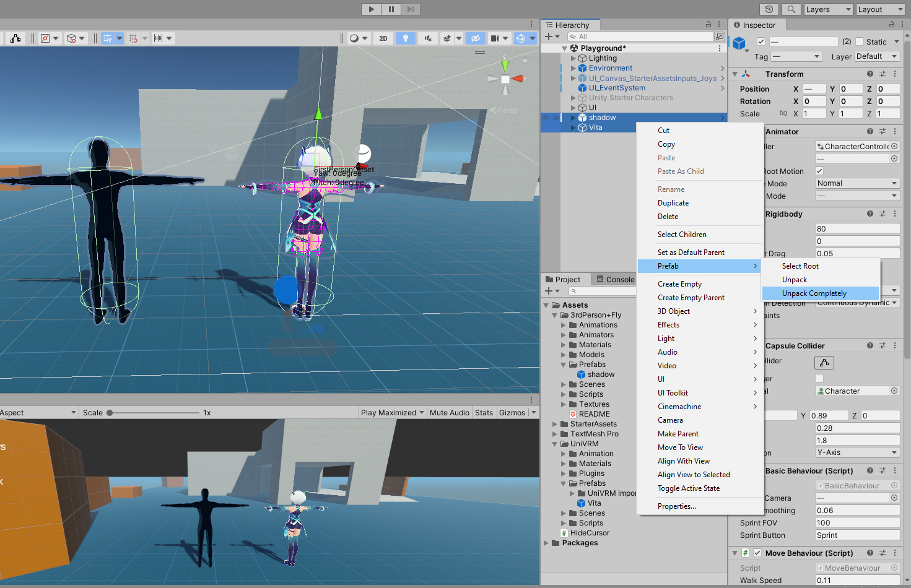
Task: Click the Mute Audio button in Game view
Action: pos(450,413)
